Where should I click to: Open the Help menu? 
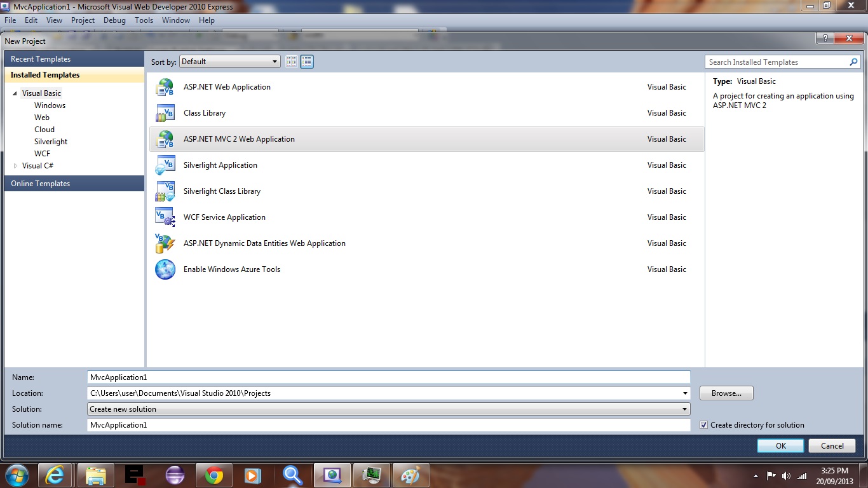tap(207, 20)
